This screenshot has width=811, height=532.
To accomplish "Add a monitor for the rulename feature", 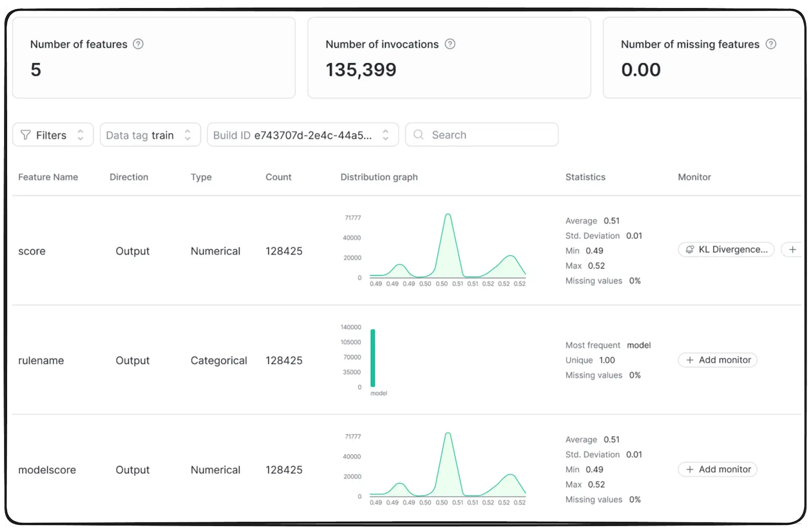I will click(717, 360).
